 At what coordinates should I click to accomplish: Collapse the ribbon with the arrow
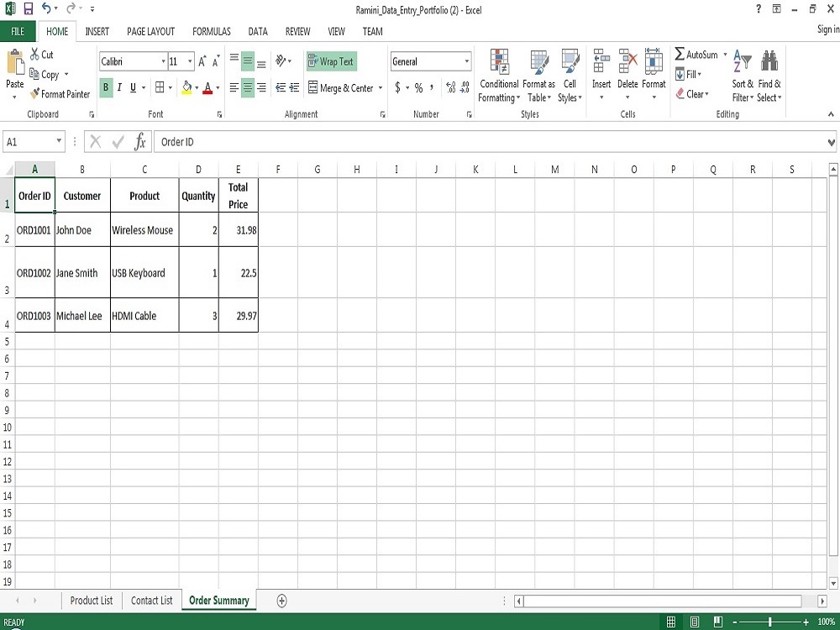(x=831, y=114)
